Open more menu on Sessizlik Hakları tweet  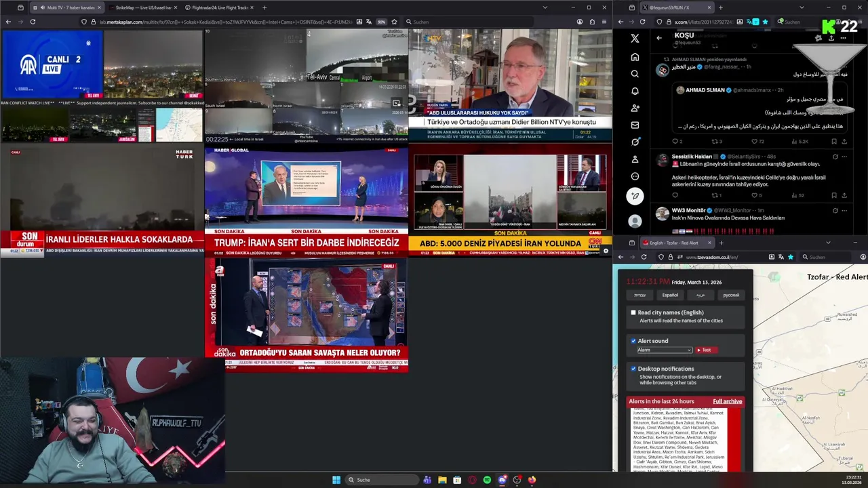844,157
